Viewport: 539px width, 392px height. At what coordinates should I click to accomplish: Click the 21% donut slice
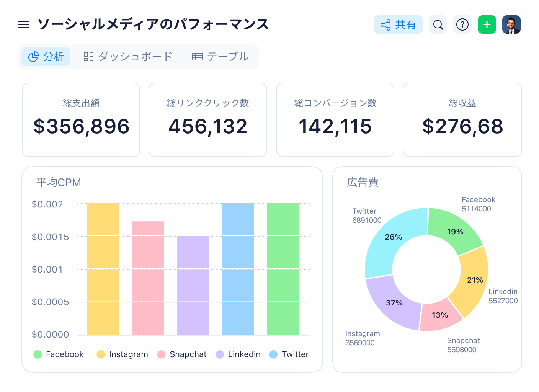(475, 280)
